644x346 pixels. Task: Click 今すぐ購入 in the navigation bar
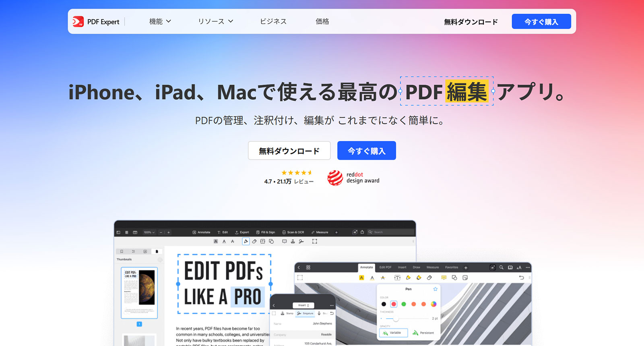point(541,21)
